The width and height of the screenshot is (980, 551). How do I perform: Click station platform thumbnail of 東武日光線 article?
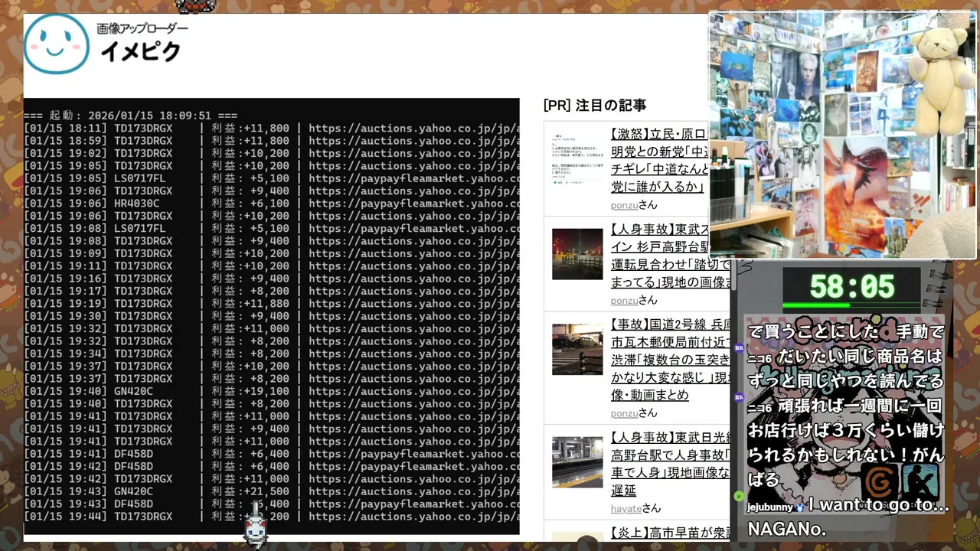[577, 461]
